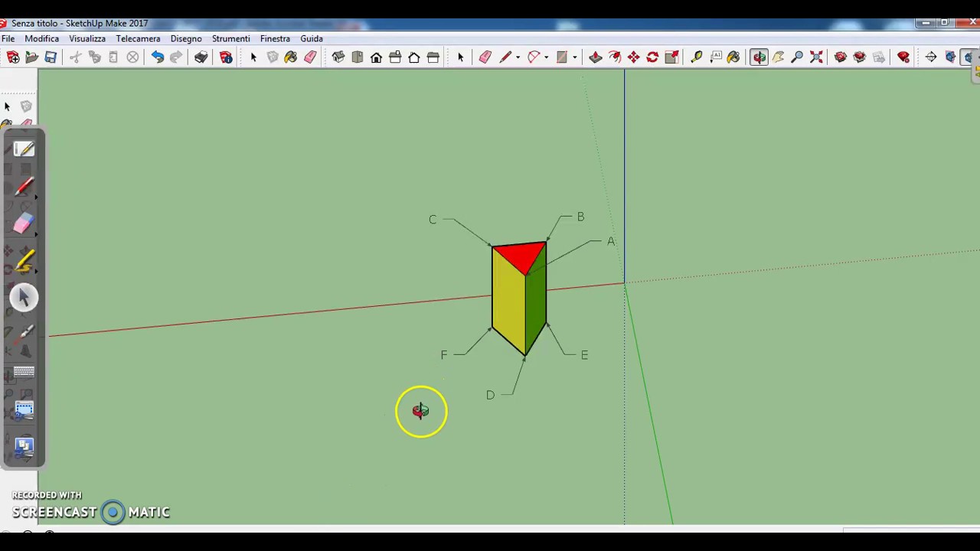Select the Move tool

pos(634,57)
